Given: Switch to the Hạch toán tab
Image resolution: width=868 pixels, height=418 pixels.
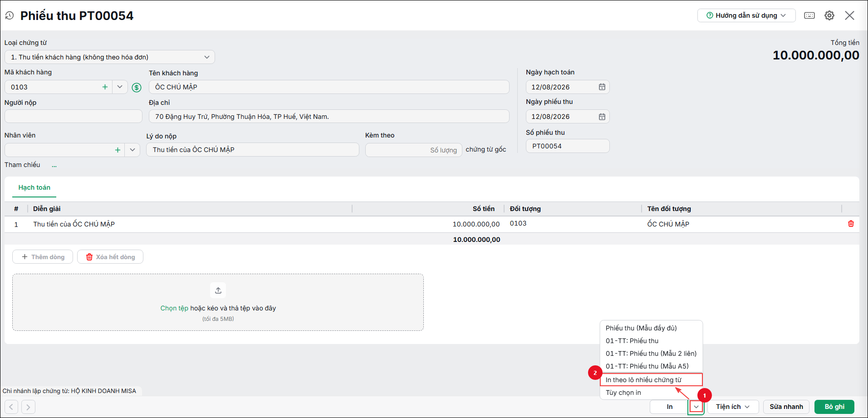Looking at the screenshot, I should [x=34, y=187].
